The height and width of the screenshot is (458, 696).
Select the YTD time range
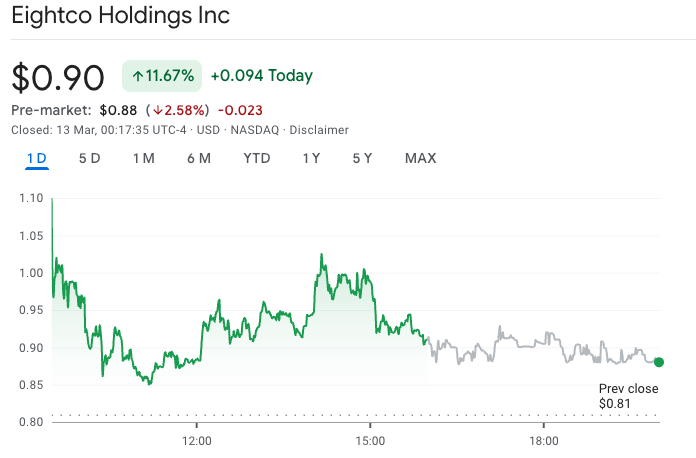[257, 158]
